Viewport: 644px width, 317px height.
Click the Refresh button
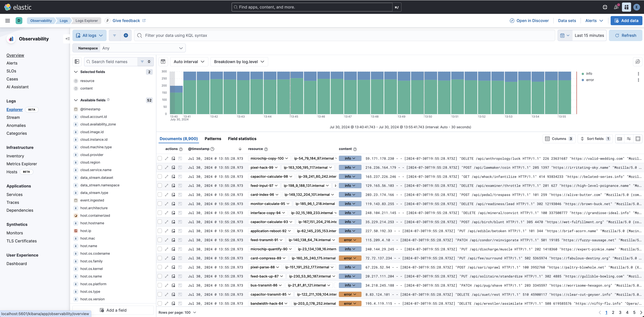point(626,36)
